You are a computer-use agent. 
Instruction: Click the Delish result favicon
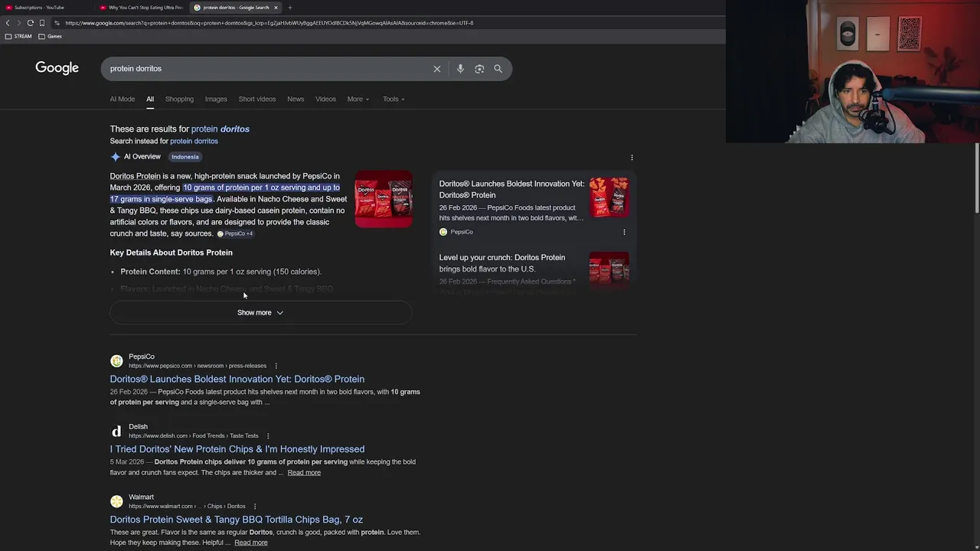[x=116, y=432]
